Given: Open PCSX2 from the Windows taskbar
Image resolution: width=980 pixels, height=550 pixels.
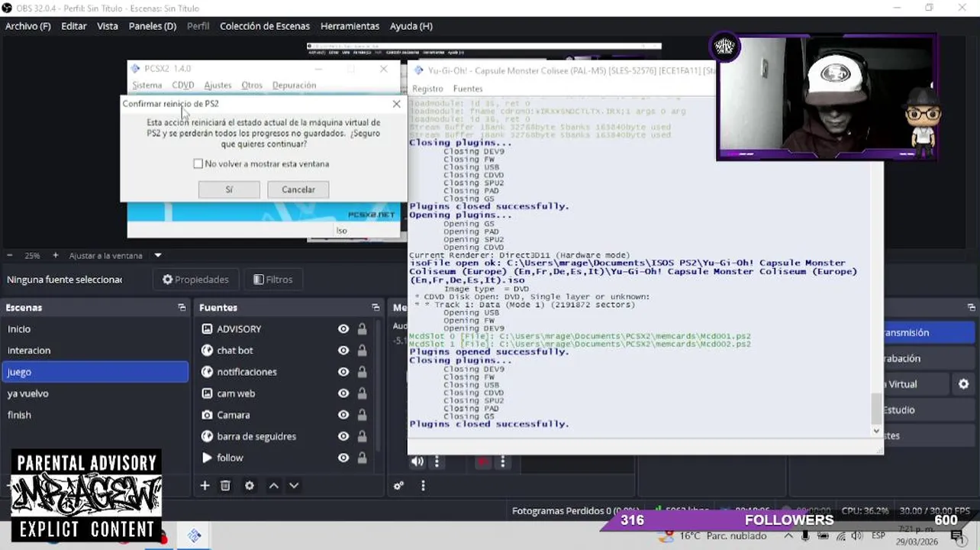Looking at the screenshot, I should point(195,536).
